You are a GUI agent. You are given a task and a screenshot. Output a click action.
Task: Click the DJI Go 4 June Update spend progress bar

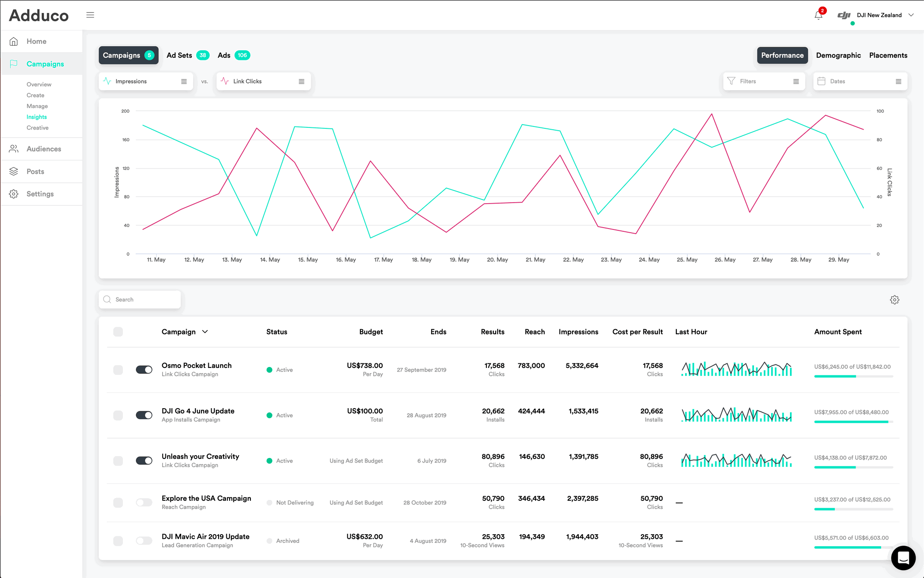853,421
